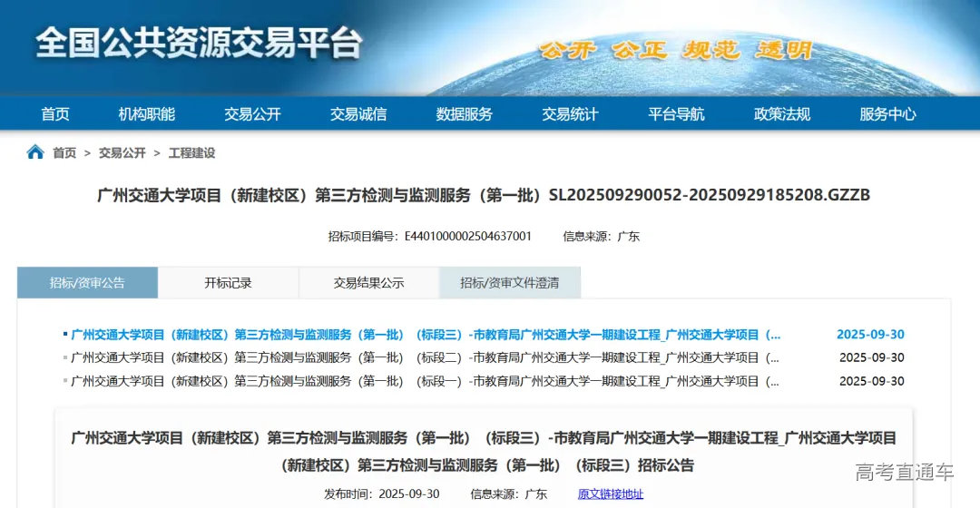Viewport: 980px width, 508px height.
Task: Click the 公开 公正 规范 透明 banner slogan
Action: pyautogui.click(x=676, y=49)
